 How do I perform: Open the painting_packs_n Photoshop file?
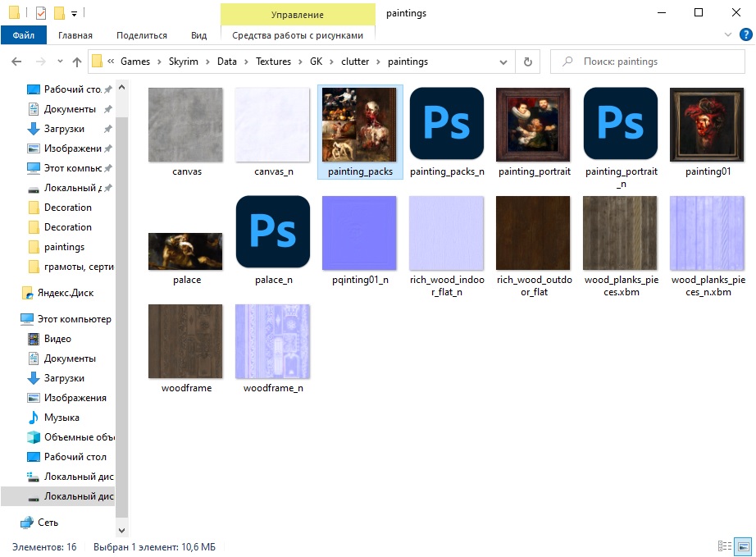446,132
